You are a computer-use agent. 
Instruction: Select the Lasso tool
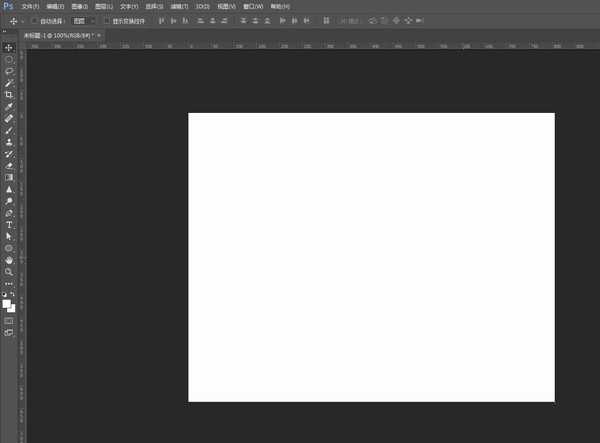point(9,71)
